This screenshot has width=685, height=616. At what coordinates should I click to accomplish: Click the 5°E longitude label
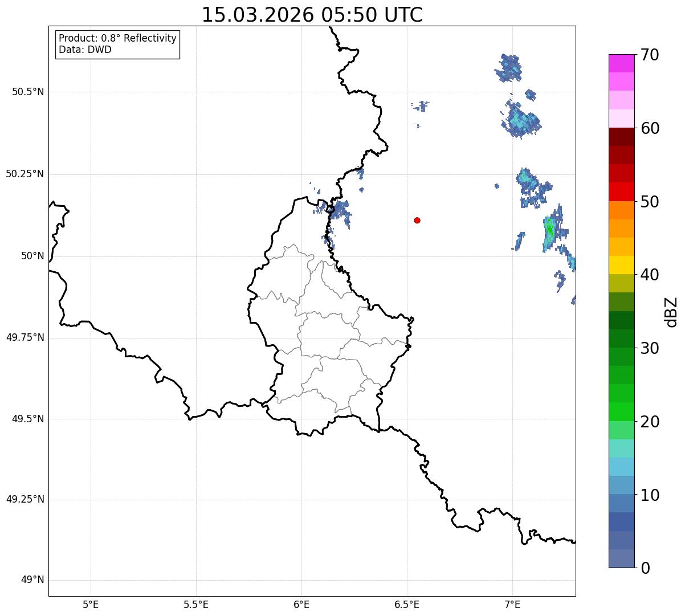tap(91, 605)
